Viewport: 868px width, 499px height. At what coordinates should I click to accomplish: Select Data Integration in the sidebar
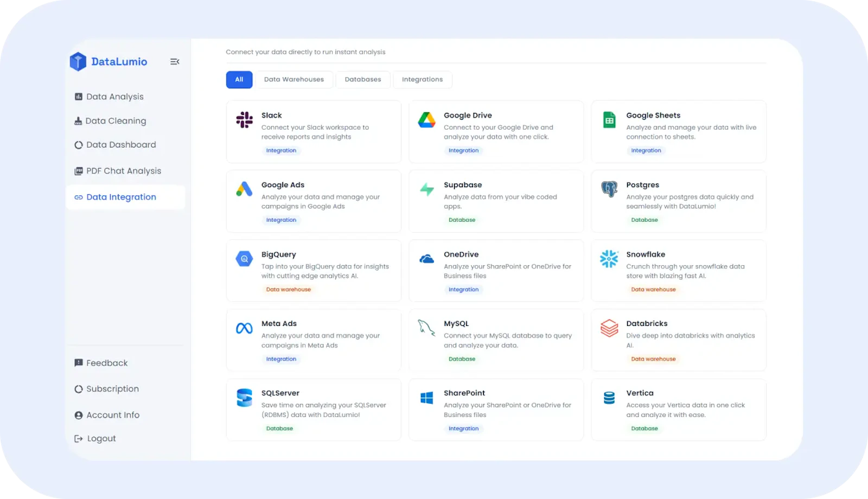tap(125, 197)
